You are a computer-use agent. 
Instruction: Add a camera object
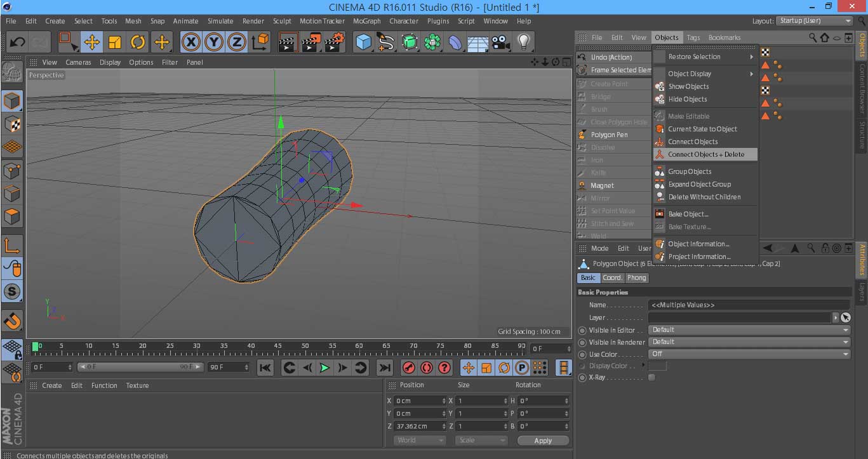pyautogui.click(x=500, y=43)
